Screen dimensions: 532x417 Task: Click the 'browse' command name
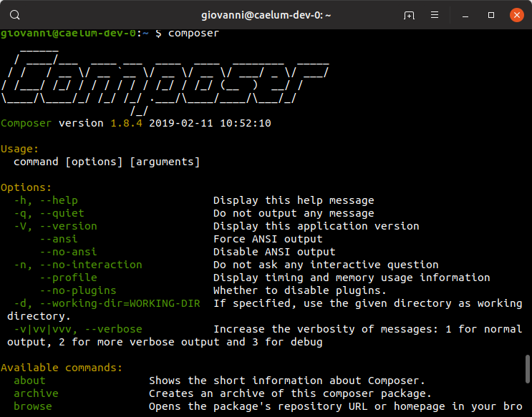pyautogui.click(x=32, y=406)
